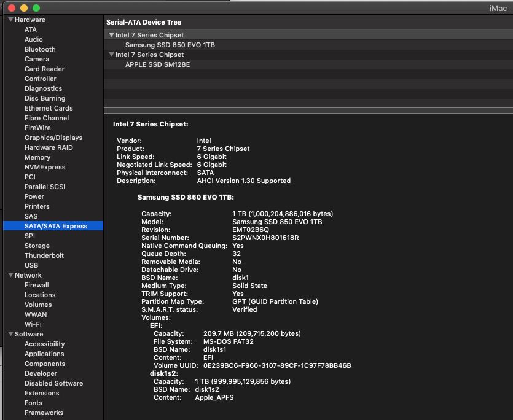513x420 pixels.
Task: Select Samsung SSD 850 EVO 1TB tree row
Action: (308, 45)
